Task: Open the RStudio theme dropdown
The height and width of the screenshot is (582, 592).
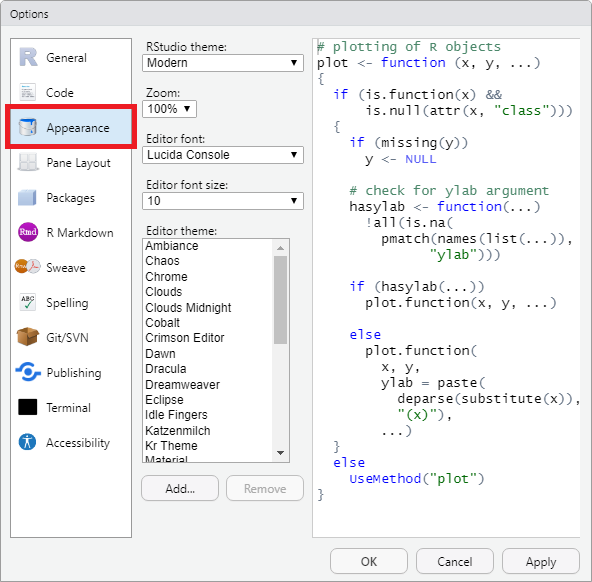Action: [223, 63]
